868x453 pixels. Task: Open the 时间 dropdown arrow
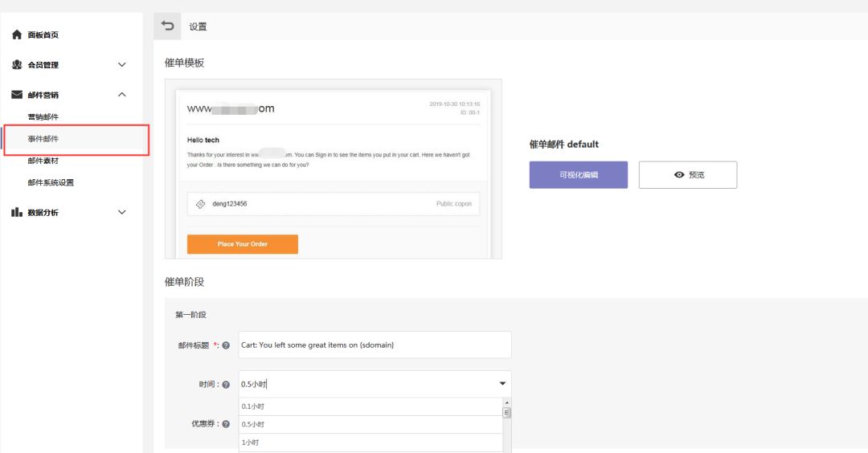coord(503,384)
